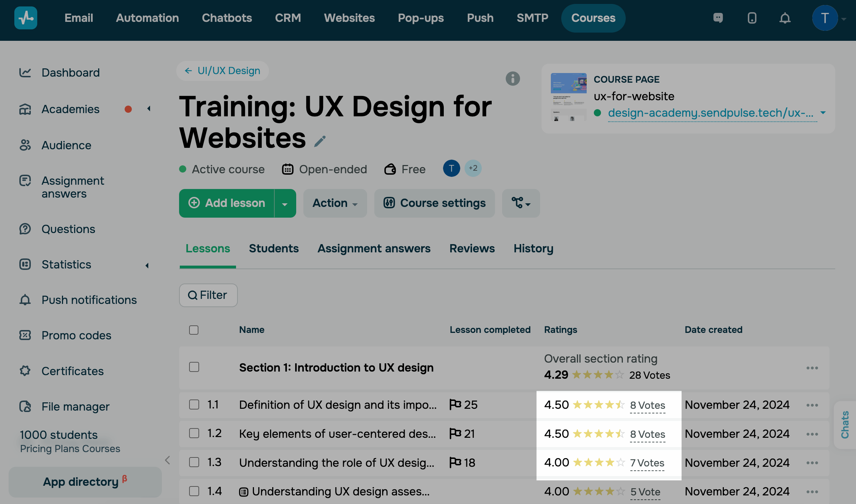Click the SendPulse logo icon
Screen dimensions: 856x504
25,18
